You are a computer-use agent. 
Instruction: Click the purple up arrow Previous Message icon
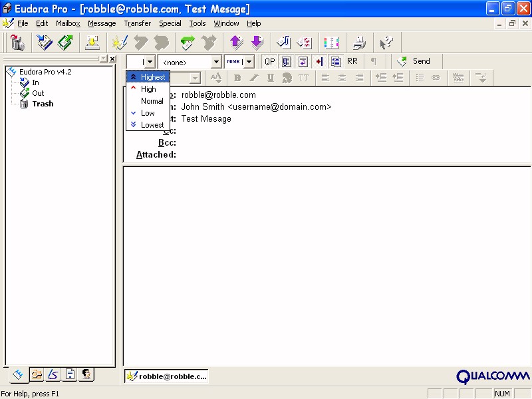click(x=237, y=43)
